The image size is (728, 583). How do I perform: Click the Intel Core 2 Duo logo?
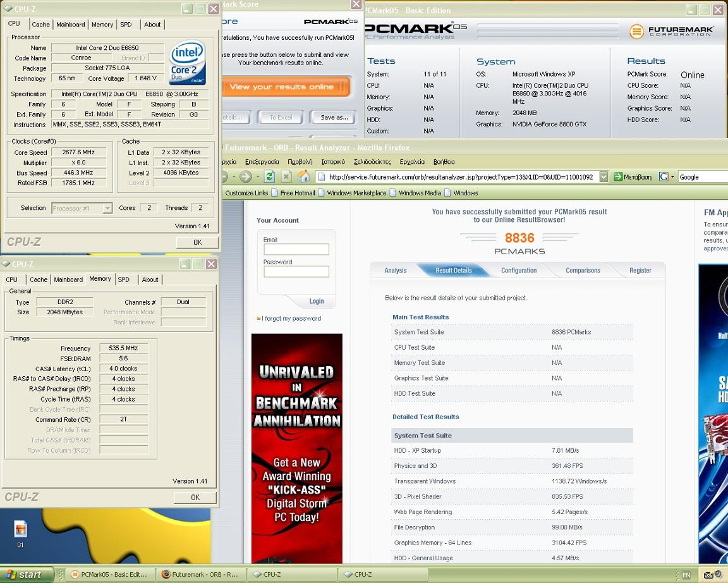[187, 62]
